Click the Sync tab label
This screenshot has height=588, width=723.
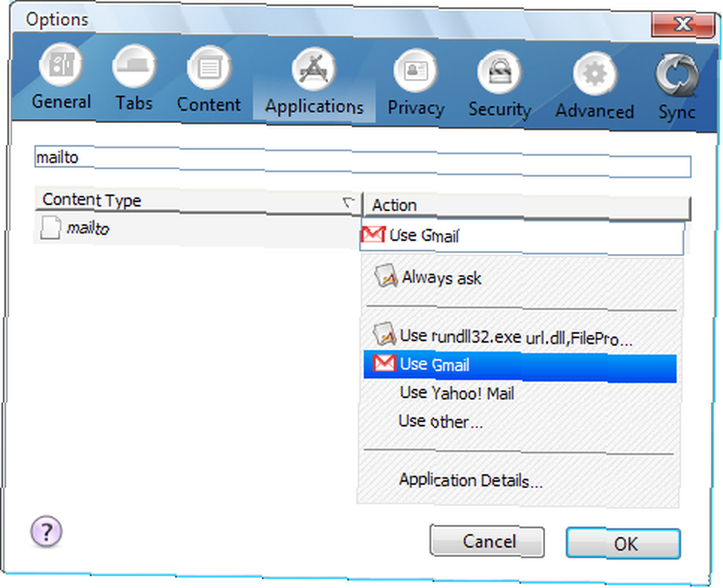[677, 113]
